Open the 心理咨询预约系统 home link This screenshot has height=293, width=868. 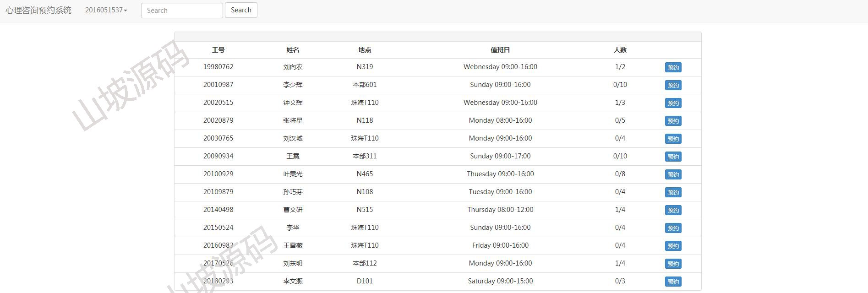[x=38, y=10]
